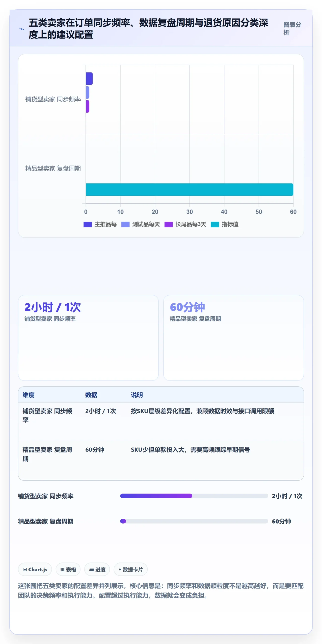Click table cell 按SKU层级差异化配置 description
Screen dimensions: 322x644
coord(203,411)
